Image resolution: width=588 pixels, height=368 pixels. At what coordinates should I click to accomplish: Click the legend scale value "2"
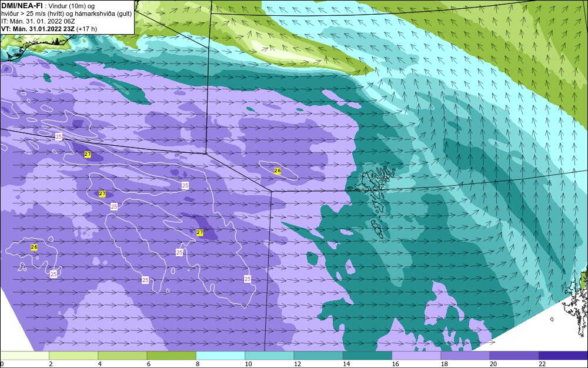pos(51,364)
